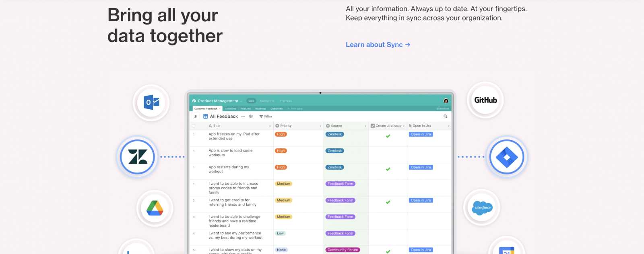This screenshot has height=254, width=644.
Task: Tick Create Jira issue for 'I want to see my performance'
Action: (x=388, y=237)
